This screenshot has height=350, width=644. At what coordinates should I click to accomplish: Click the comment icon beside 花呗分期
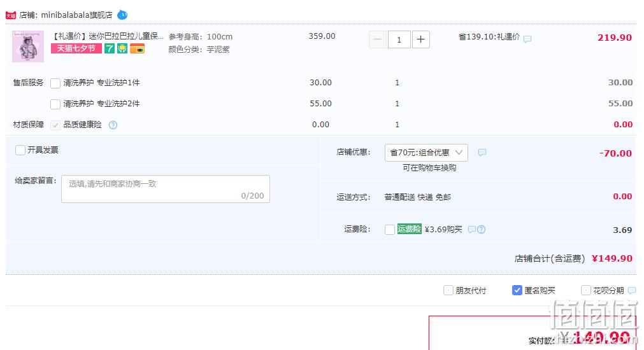(632, 291)
